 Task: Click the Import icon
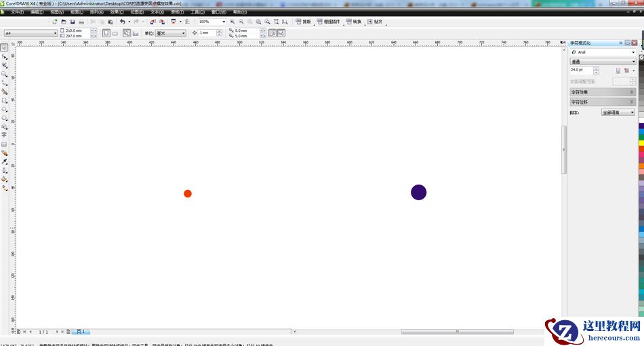(x=153, y=22)
